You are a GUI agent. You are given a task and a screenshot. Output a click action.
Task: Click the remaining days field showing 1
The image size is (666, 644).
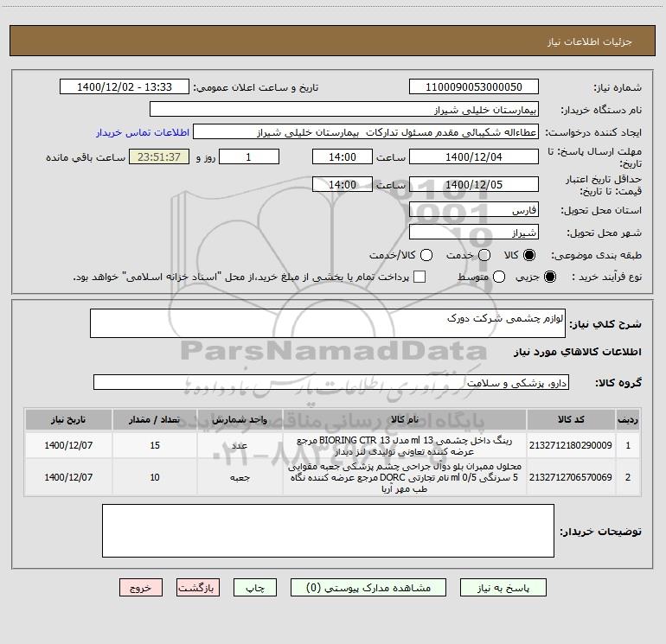click(x=249, y=156)
